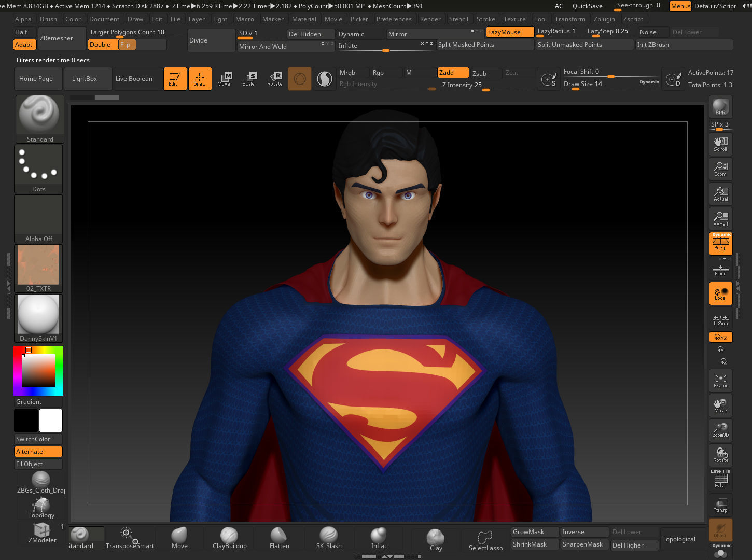Click the white secondary color swatch

51,421
